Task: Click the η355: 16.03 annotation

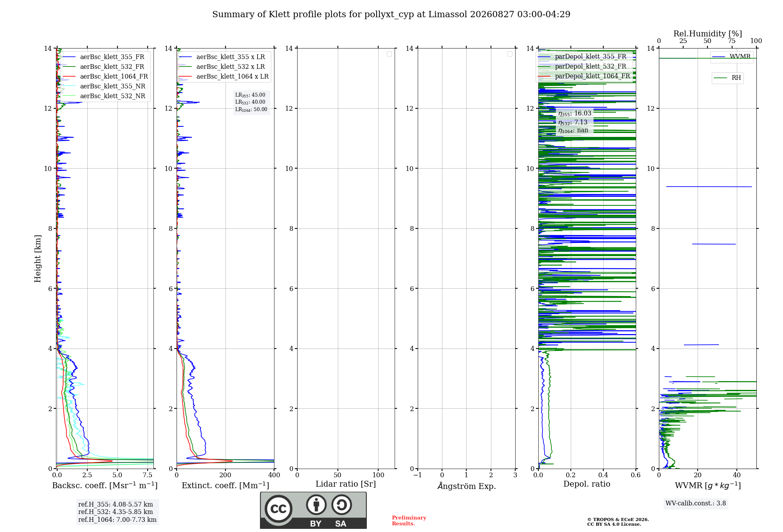Action: point(575,113)
